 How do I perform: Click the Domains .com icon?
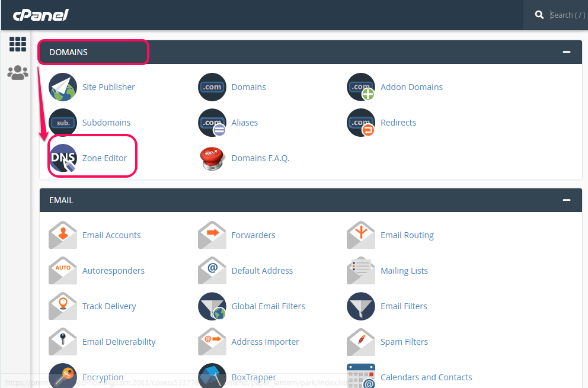click(x=212, y=87)
